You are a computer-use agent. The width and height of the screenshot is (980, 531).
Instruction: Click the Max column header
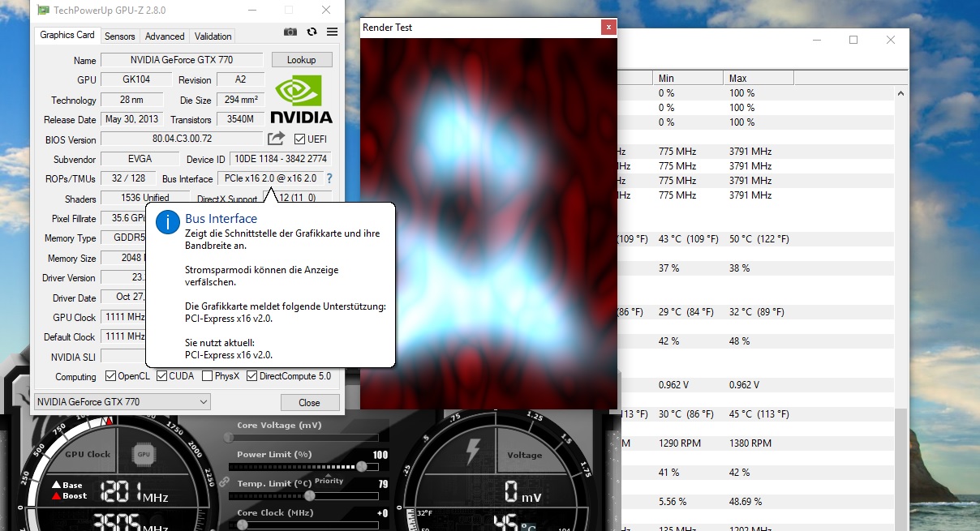759,78
